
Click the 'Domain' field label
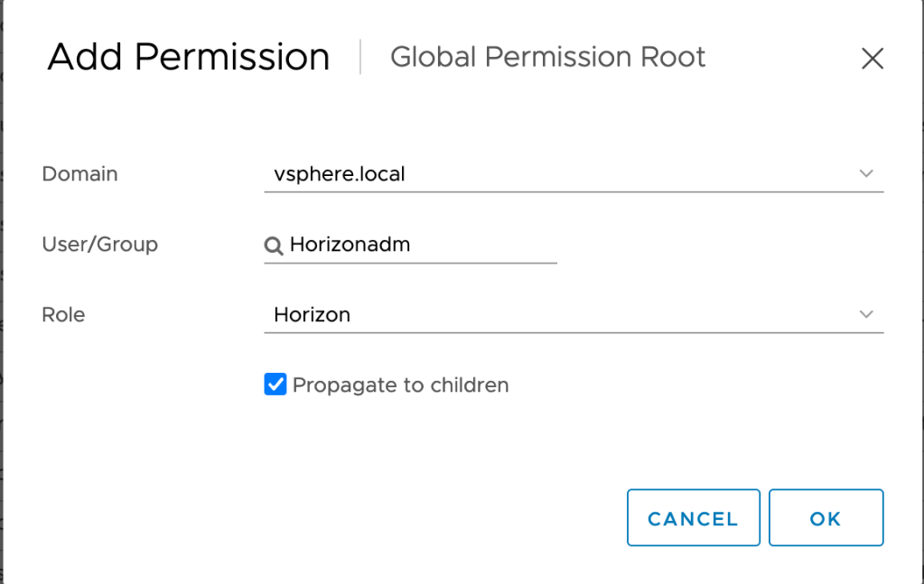coord(79,173)
